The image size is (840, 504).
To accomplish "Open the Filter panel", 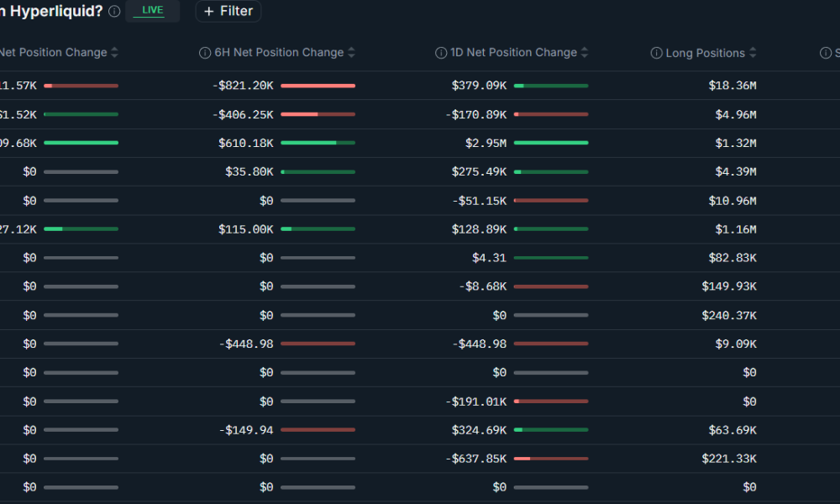I will point(228,11).
